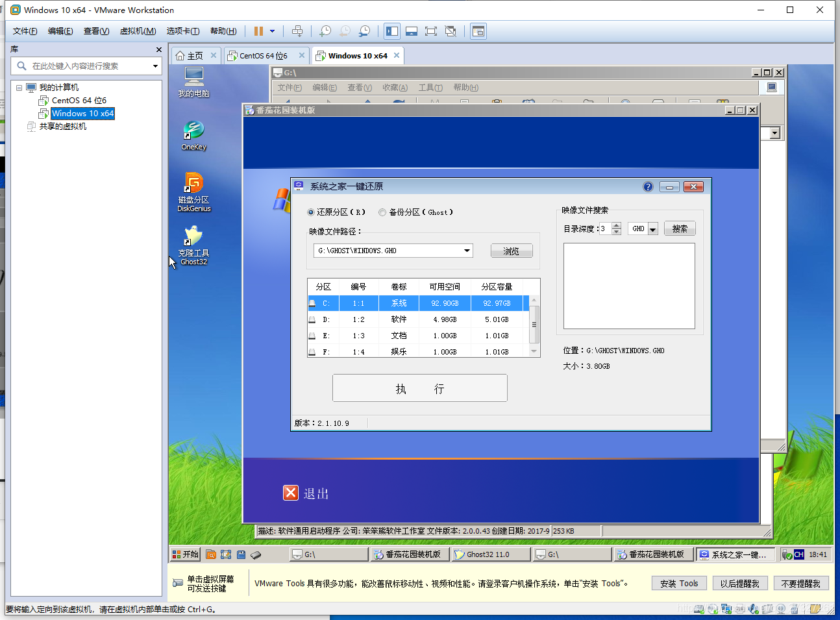
Task: Click the 执行 execute button
Action: click(420, 388)
